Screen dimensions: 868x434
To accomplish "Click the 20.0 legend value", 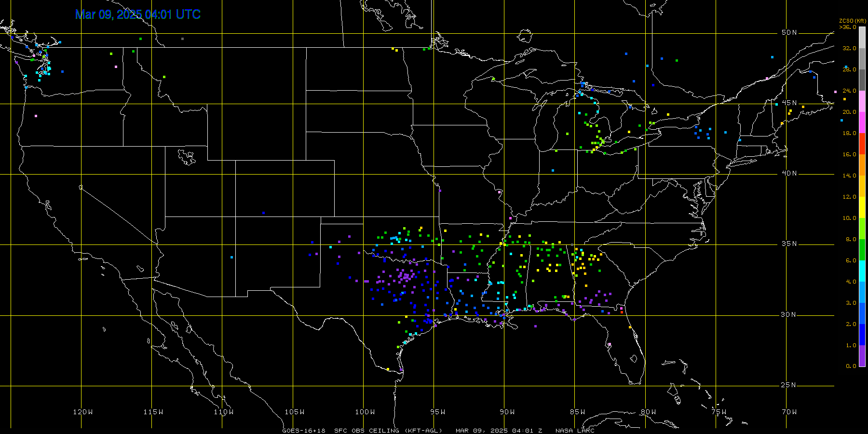I will click(x=849, y=112).
